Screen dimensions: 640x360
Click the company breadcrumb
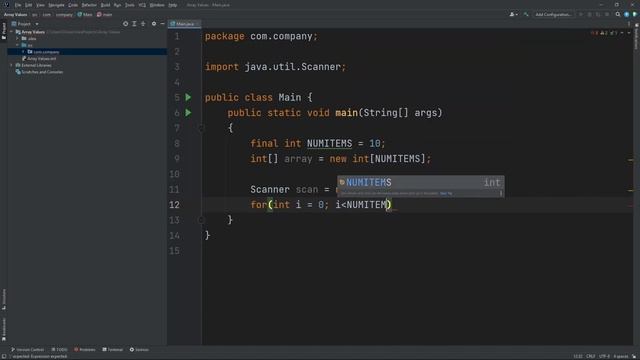click(64, 14)
